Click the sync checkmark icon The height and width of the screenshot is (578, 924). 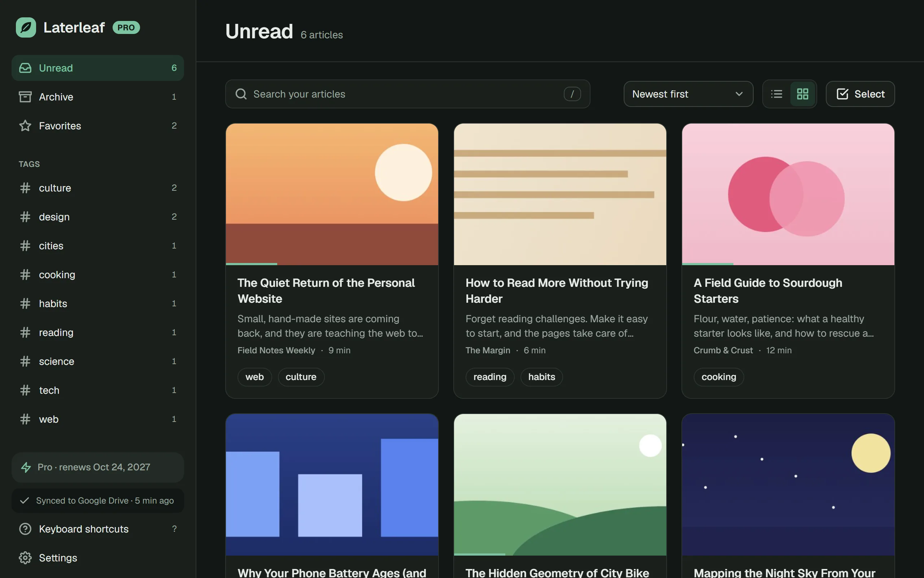pos(25,501)
